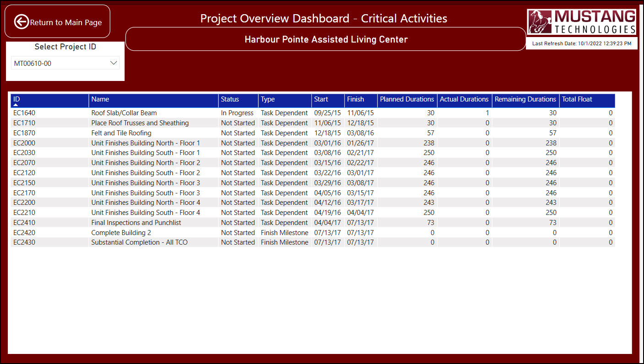This screenshot has width=644, height=364.
Task: Click the Remaining Durations column header
Action: pyautogui.click(x=525, y=99)
